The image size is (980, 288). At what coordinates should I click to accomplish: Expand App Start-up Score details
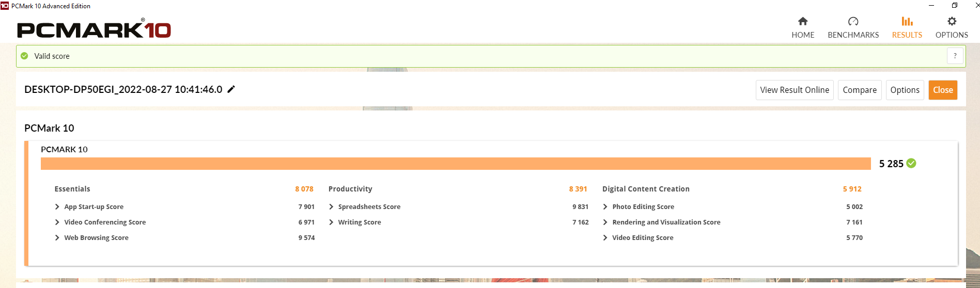[57, 206]
